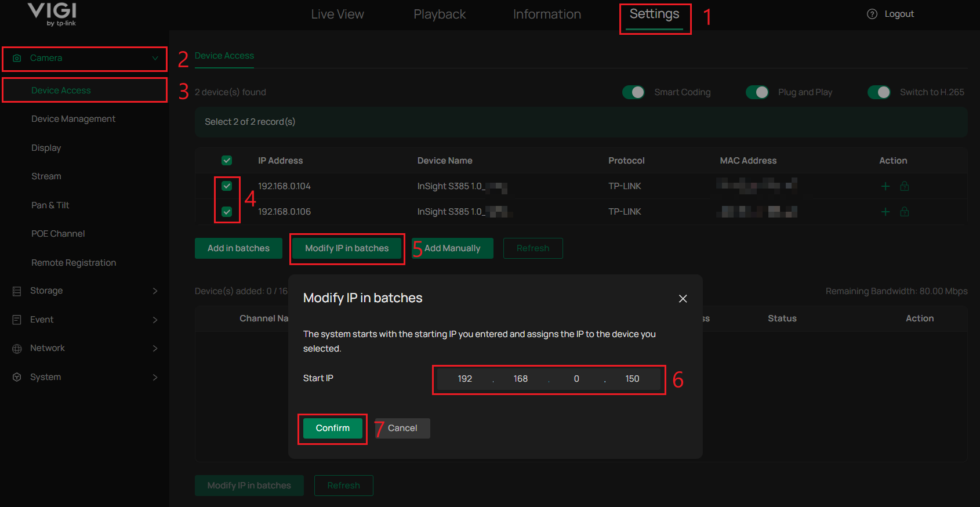Add device 192.168.0.106 with plus icon
This screenshot has width=980, height=507.
[885, 212]
